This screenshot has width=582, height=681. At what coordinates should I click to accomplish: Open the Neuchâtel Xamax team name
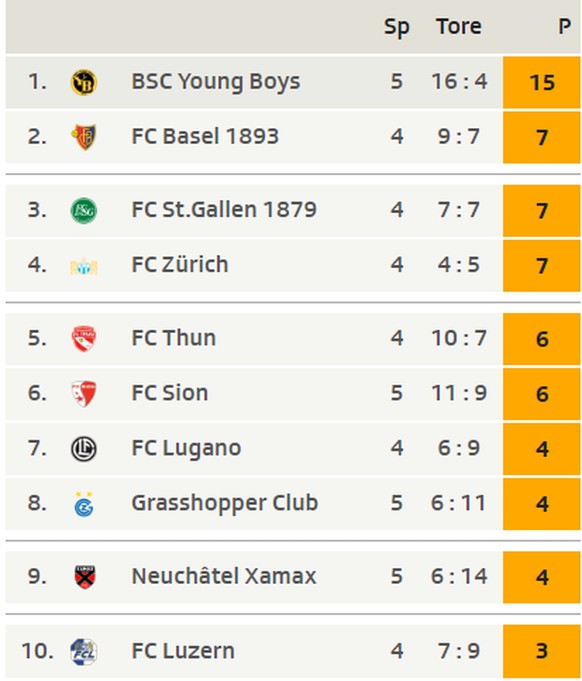pyautogui.click(x=224, y=576)
